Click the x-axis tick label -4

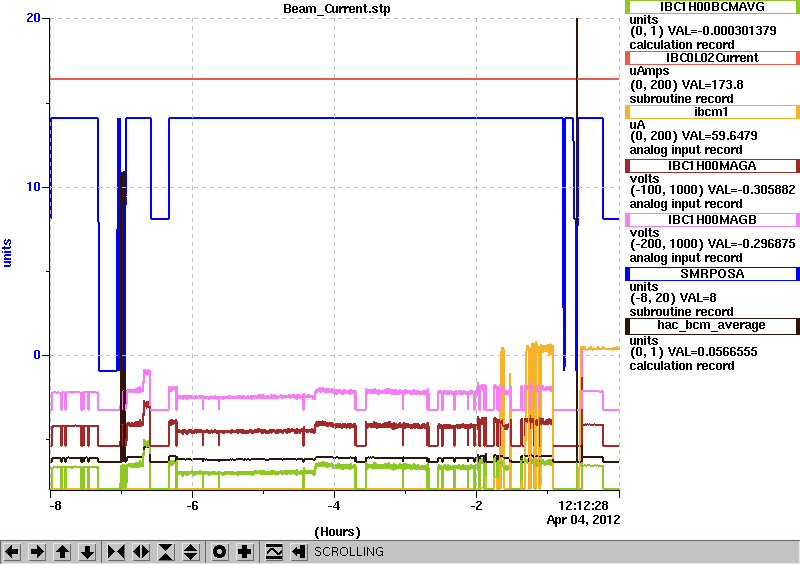pyautogui.click(x=334, y=506)
